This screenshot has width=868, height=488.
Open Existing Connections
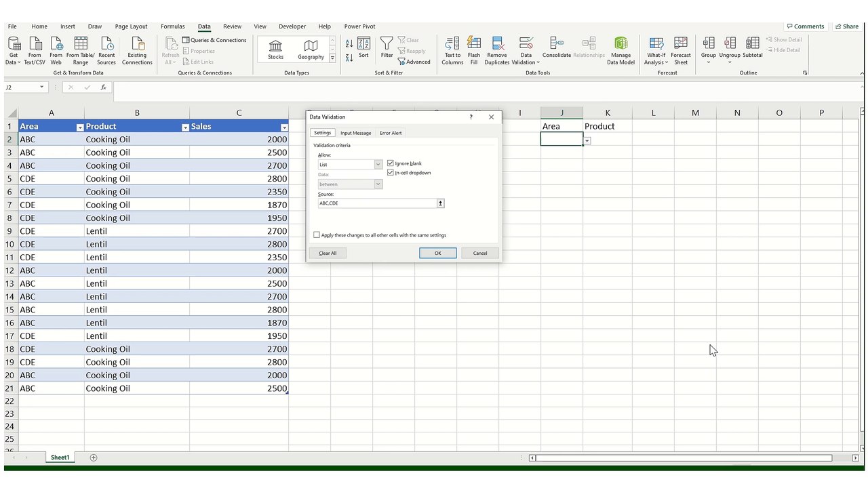coord(137,51)
